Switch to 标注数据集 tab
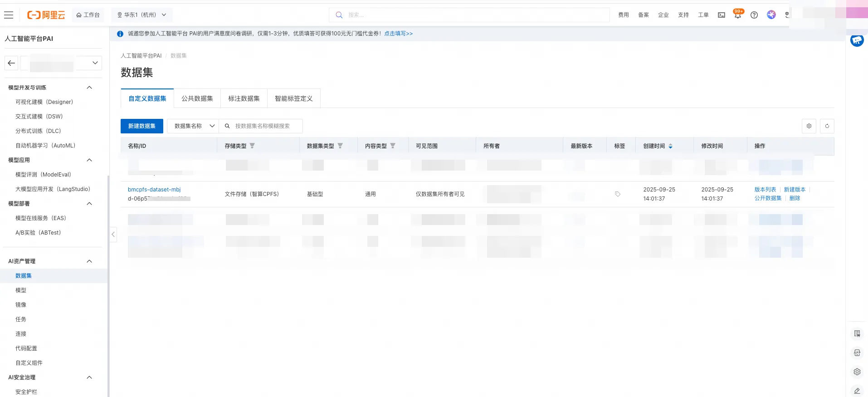The width and height of the screenshot is (868, 397). (x=244, y=98)
